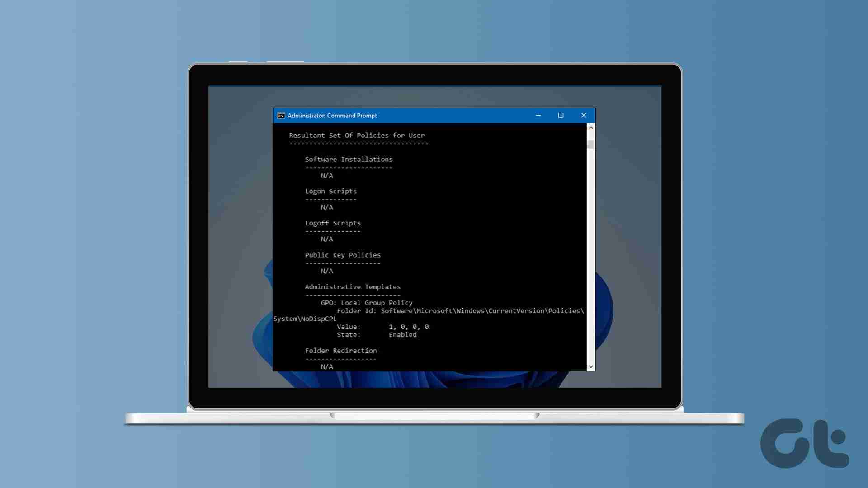
Task: Click the 'System\NoDispCPL' text
Action: coord(305,319)
